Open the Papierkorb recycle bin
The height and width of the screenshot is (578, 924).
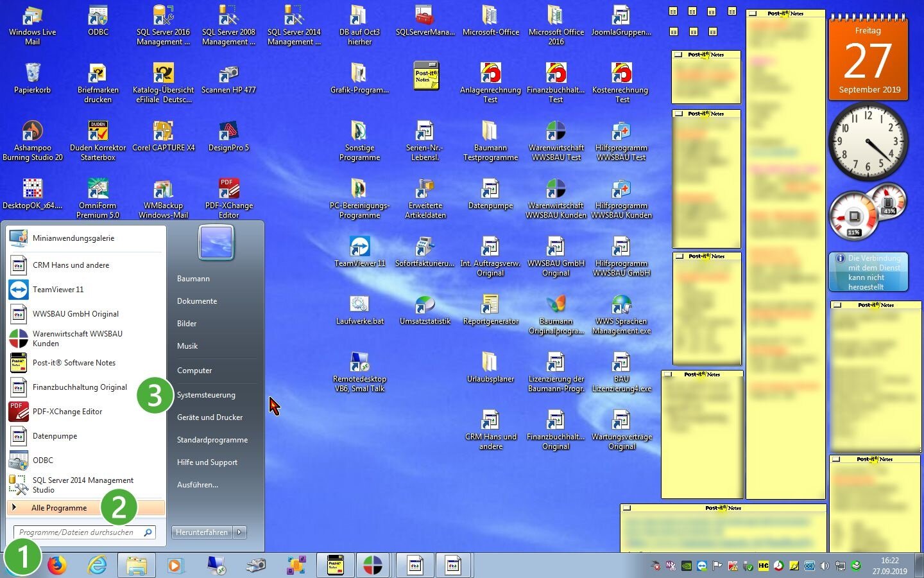pyautogui.click(x=32, y=78)
